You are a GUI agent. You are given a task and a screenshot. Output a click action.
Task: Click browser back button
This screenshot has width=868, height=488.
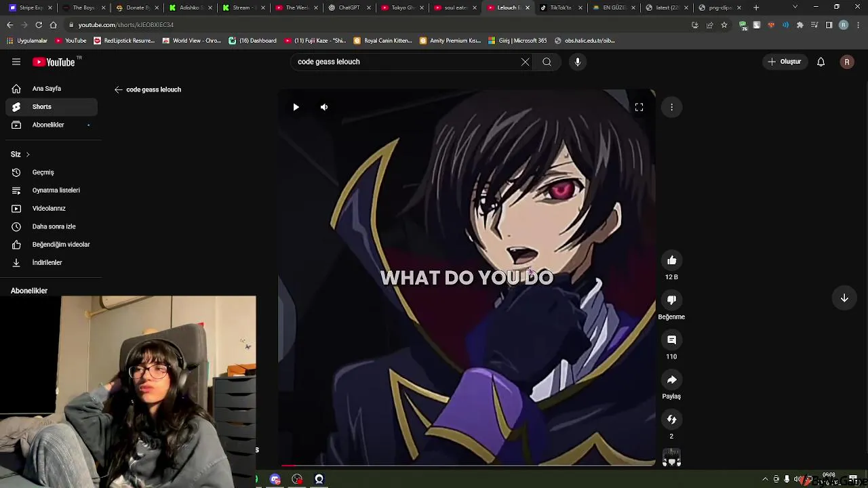tap(9, 25)
